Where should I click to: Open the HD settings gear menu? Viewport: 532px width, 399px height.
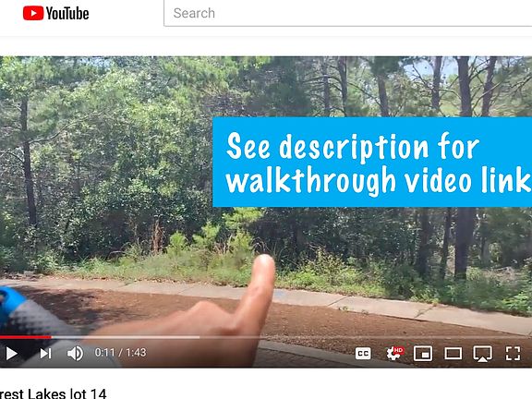(x=394, y=353)
